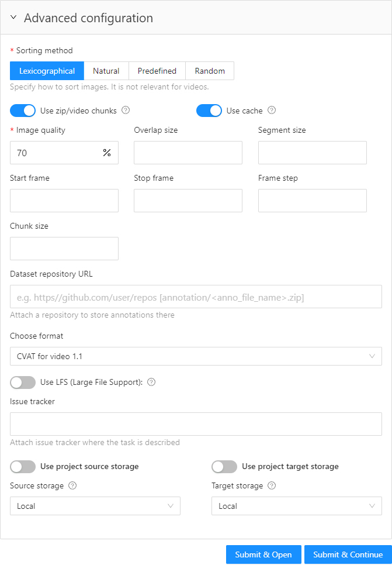Enable Use project target storage switch
392x565 pixels.
pyautogui.click(x=224, y=467)
